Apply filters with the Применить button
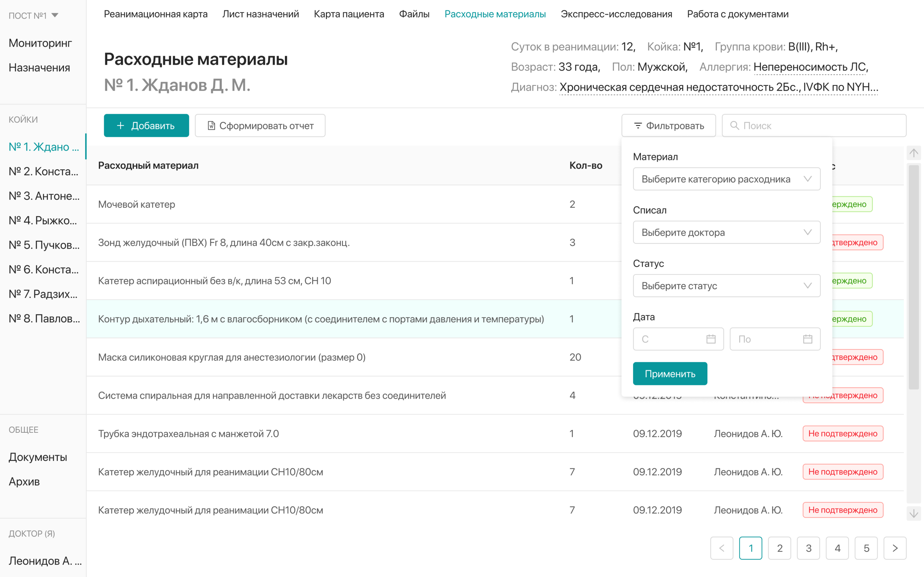Image resolution: width=924 pixels, height=577 pixels. pyautogui.click(x=670, y=373)
